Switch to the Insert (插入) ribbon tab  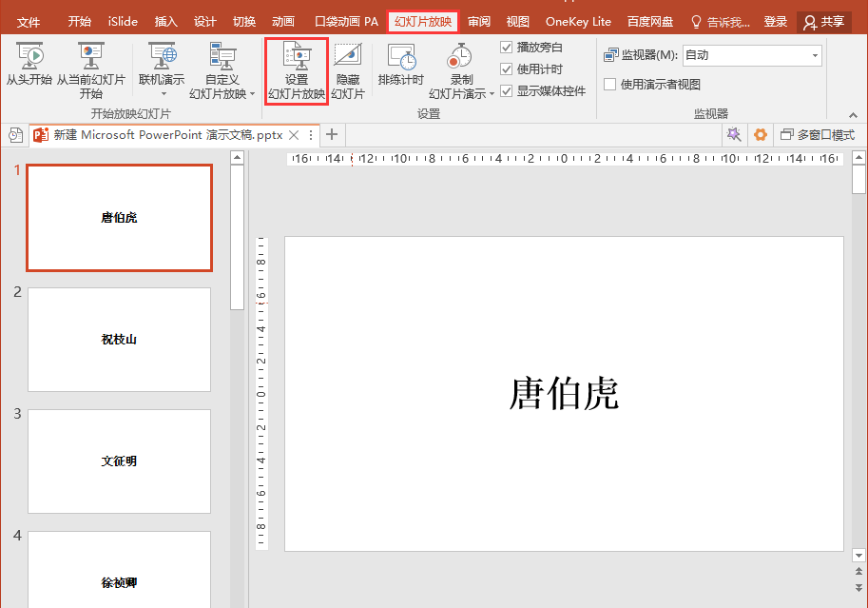click(x=165, y=22)
